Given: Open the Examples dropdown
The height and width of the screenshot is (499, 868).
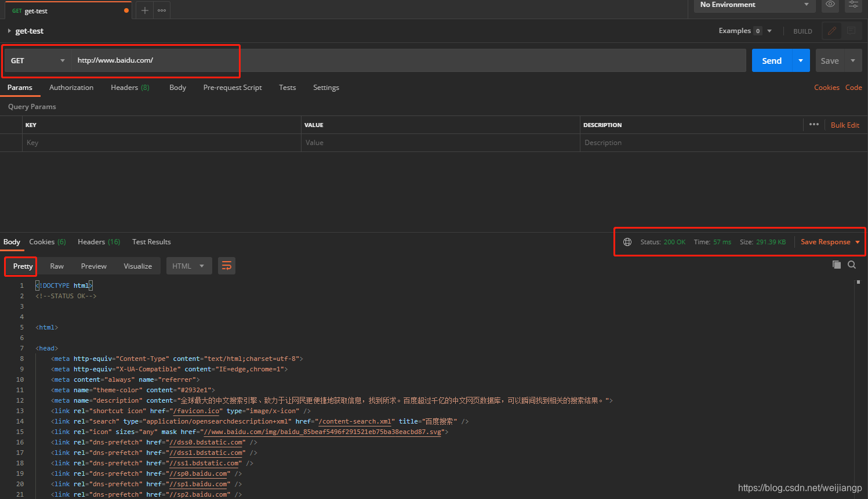Looking at the screenshot, I should pos(745,31).
